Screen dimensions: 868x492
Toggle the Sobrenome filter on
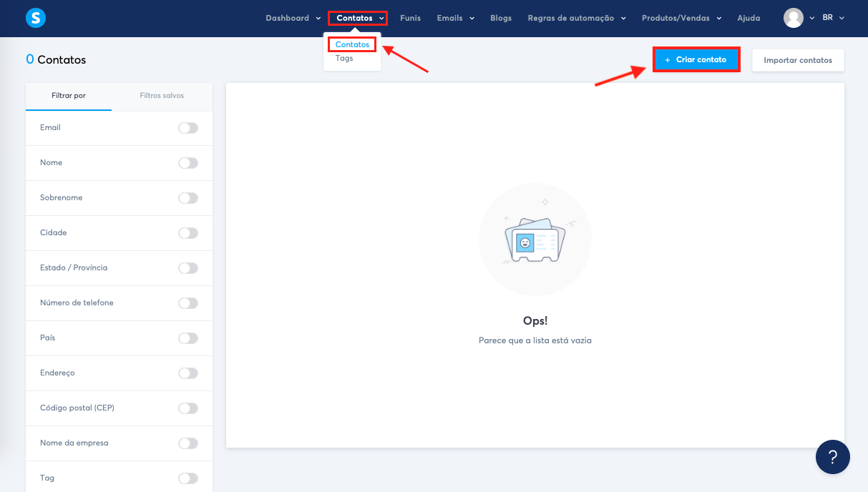point(187,197)
